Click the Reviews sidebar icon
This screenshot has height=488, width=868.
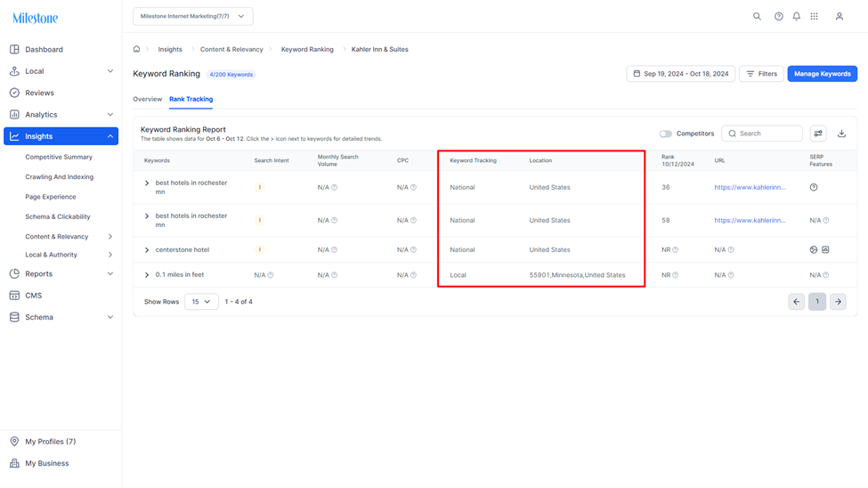tap(14, 93)
